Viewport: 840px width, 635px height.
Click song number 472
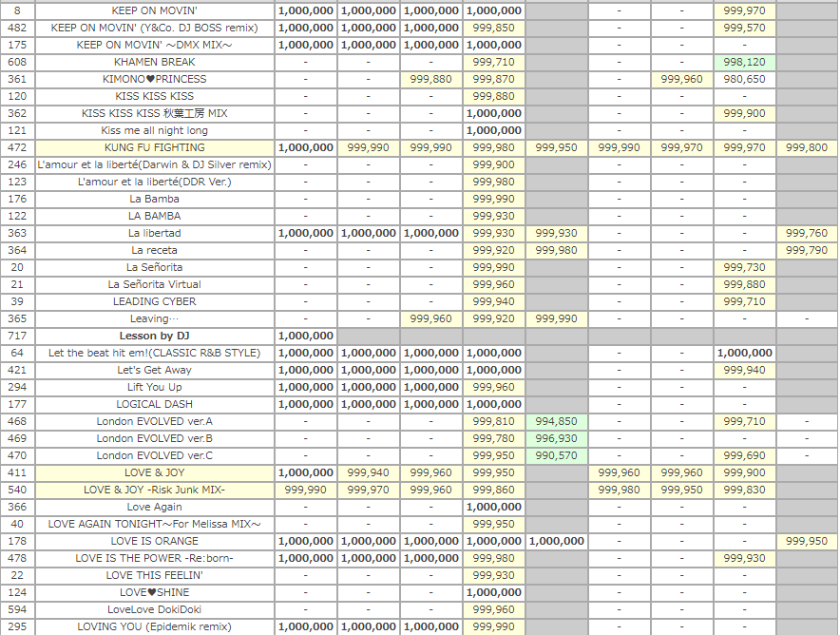17,147
